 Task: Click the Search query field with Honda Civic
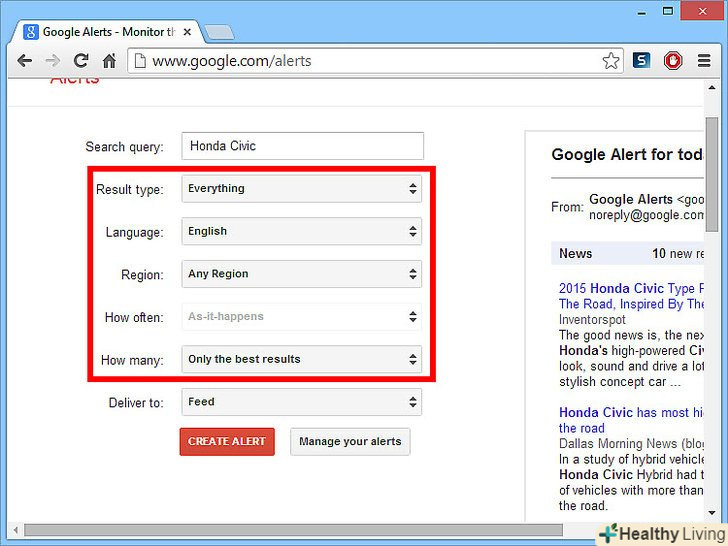coord(302,146)
